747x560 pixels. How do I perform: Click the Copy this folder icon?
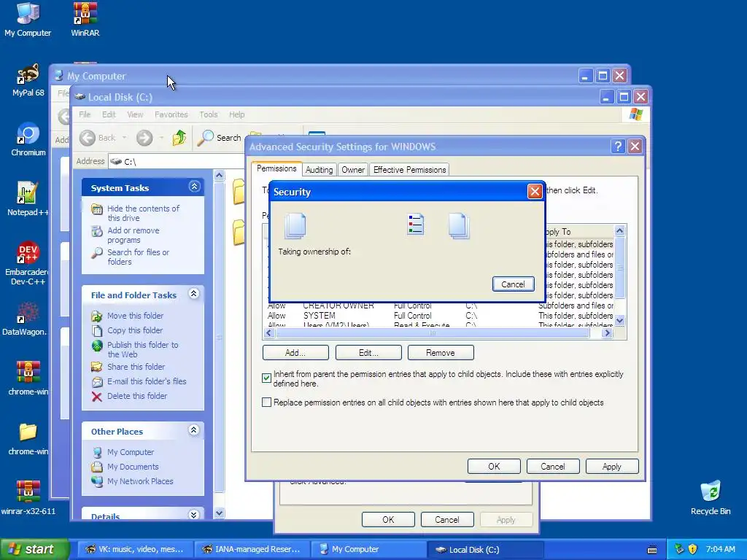click(x=97, y=330)
